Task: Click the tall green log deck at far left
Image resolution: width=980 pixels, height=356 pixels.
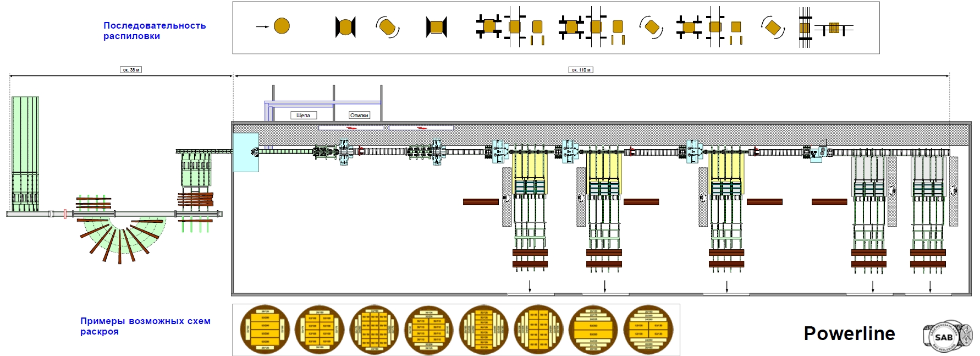Action: [x=25, y=153]
